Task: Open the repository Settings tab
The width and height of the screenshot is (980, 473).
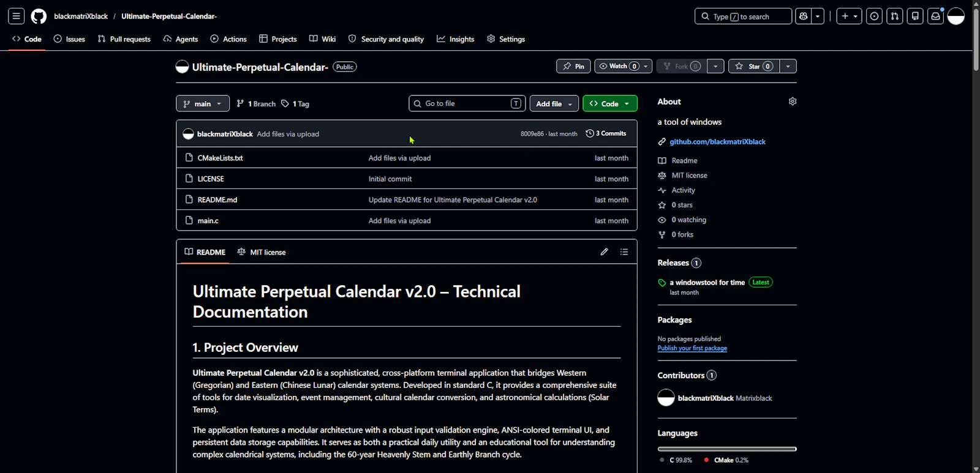Action: (x=506, y=39)
